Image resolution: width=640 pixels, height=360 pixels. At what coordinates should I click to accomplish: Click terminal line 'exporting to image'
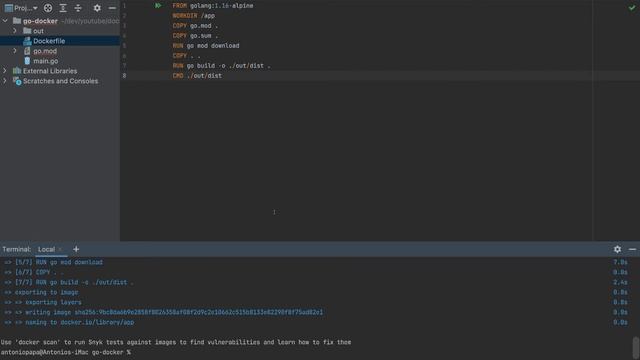[41, 292]
